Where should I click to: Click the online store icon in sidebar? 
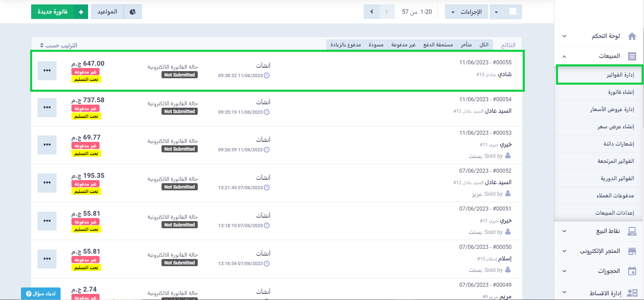[x=632, y=251]
